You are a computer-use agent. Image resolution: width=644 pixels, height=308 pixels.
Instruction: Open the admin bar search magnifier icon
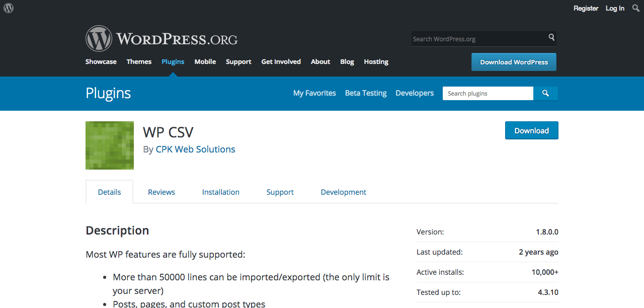(635, 8)
